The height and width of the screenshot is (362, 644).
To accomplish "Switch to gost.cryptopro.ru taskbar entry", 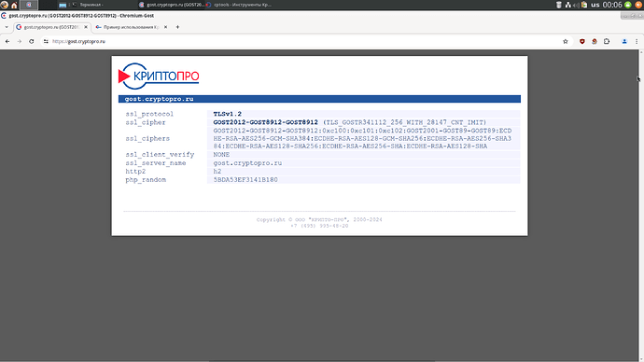I will coord(172,5).
